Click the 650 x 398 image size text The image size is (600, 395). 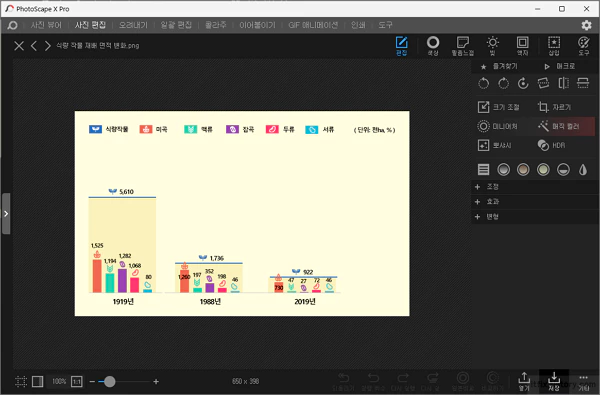[246, 381]
